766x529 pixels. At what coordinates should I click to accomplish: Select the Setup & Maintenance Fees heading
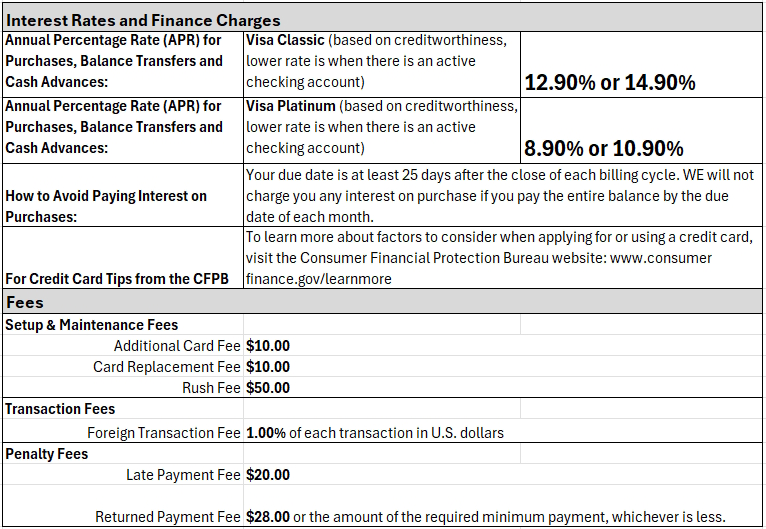click(x=92, y=325)
